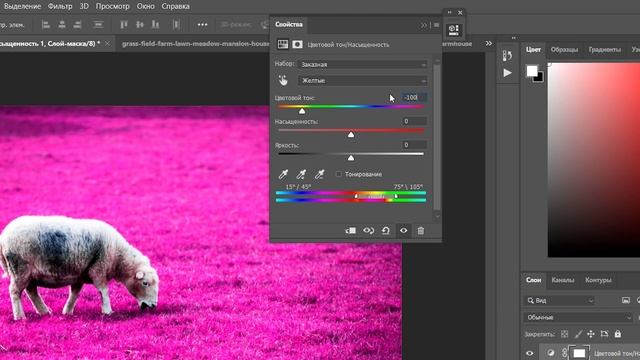Select the layer mask thumbnail in Layers

click(x=579, y=353)
